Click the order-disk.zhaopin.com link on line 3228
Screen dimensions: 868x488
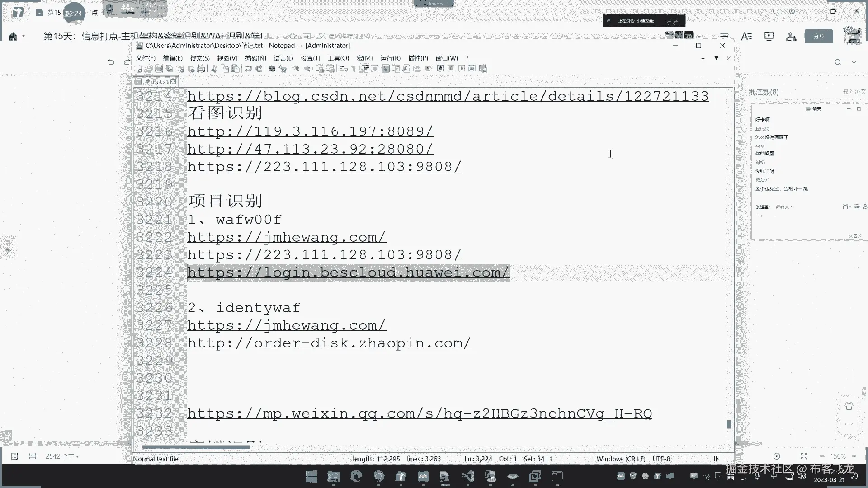329,343
